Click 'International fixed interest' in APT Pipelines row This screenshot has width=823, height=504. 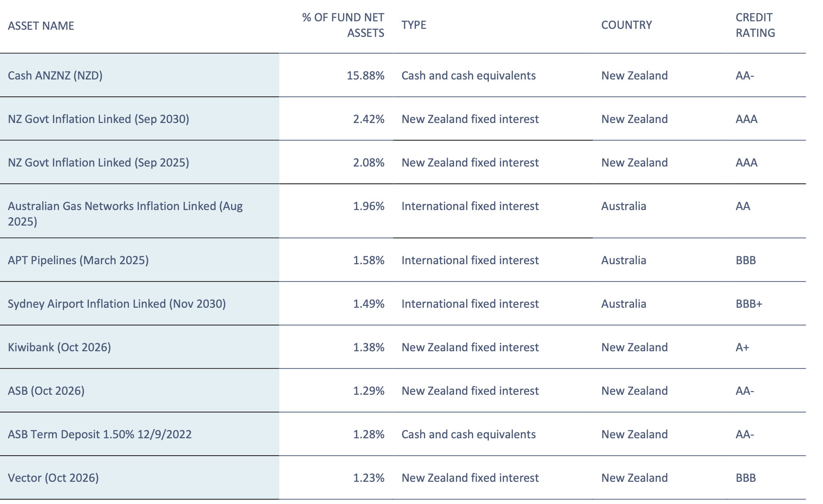[470, 260]
